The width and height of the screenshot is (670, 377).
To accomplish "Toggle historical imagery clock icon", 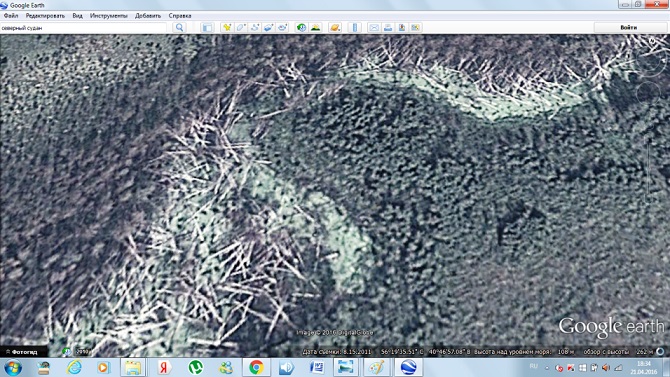I will (x=302, y=27).
